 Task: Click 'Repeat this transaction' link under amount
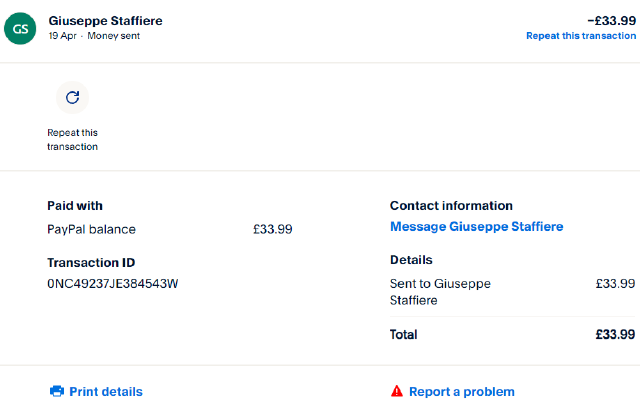[x=580, y=36]
